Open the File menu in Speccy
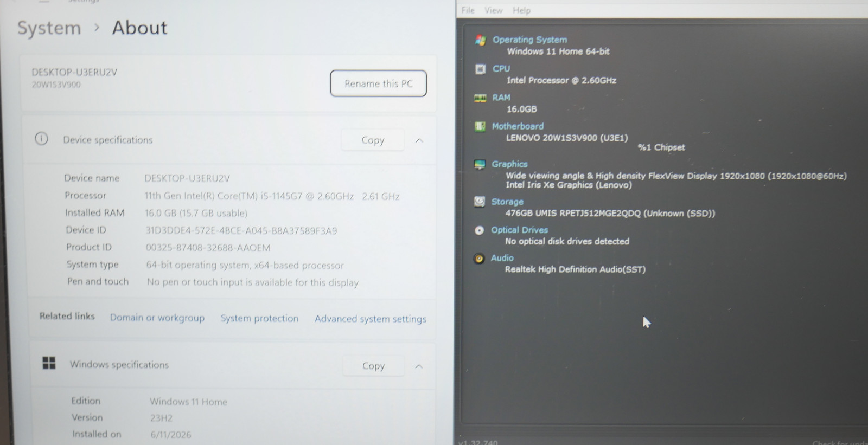Screen dimensions: 868x445 click(x=468, y=10)
